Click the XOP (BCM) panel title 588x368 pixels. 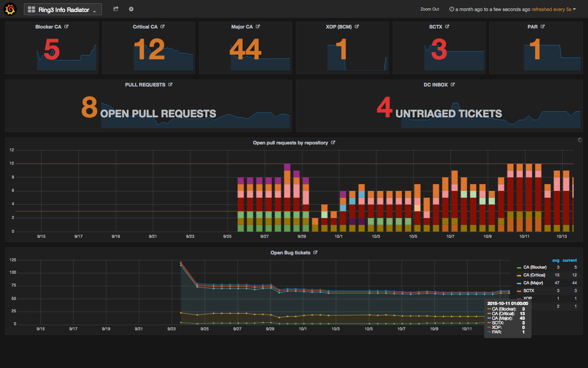click(339, 27)
